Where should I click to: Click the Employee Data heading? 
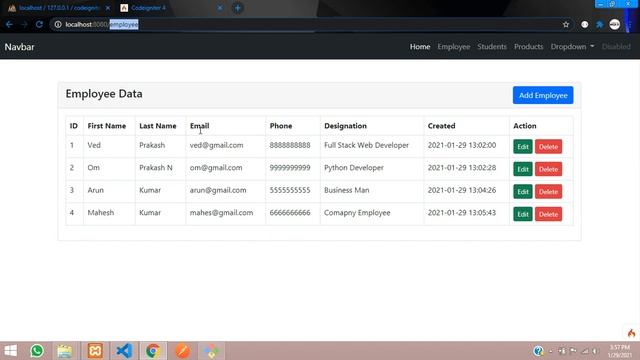(104, 94)
